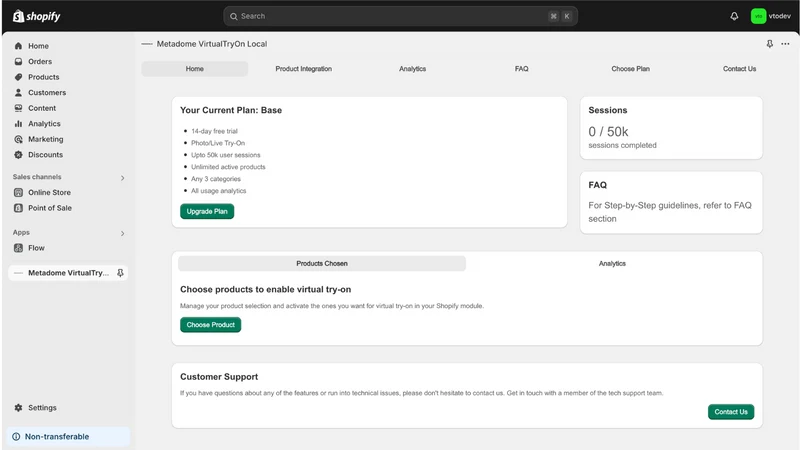Open the notifications bell
This screenshot has height=450, width=800.
pos(734,16)
